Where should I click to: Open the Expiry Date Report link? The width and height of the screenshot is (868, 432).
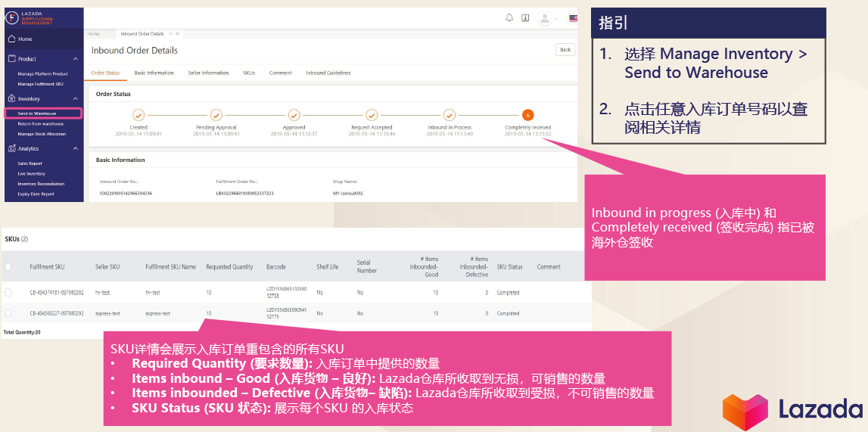(x=36, y=194)
